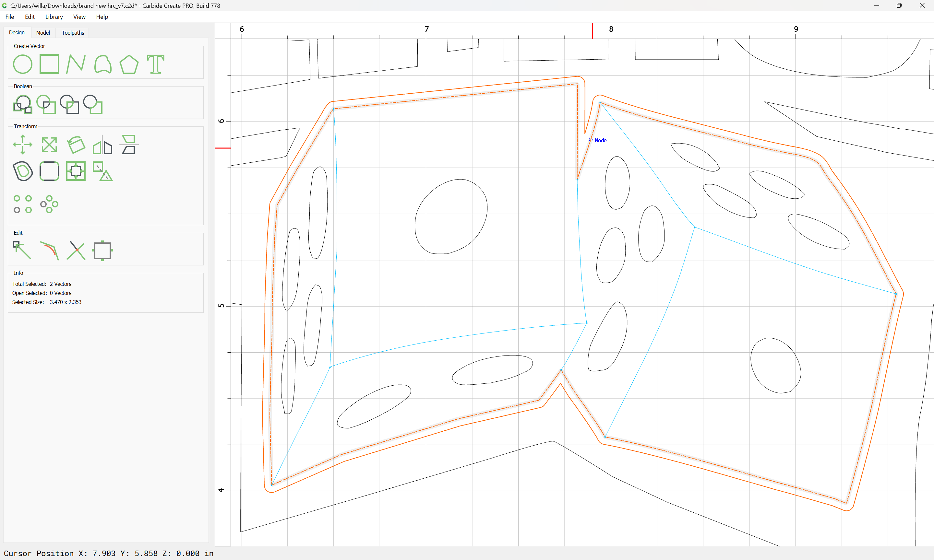Select the Rectangle vector tool
Viewport: 934px width, 560px height.
pos(49,64)
